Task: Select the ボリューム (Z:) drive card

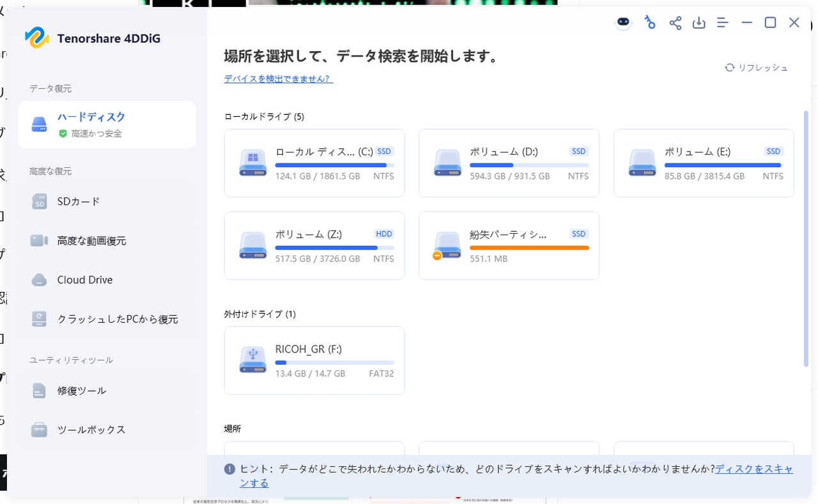Action: pyautogui.click(x=314, y=245)
